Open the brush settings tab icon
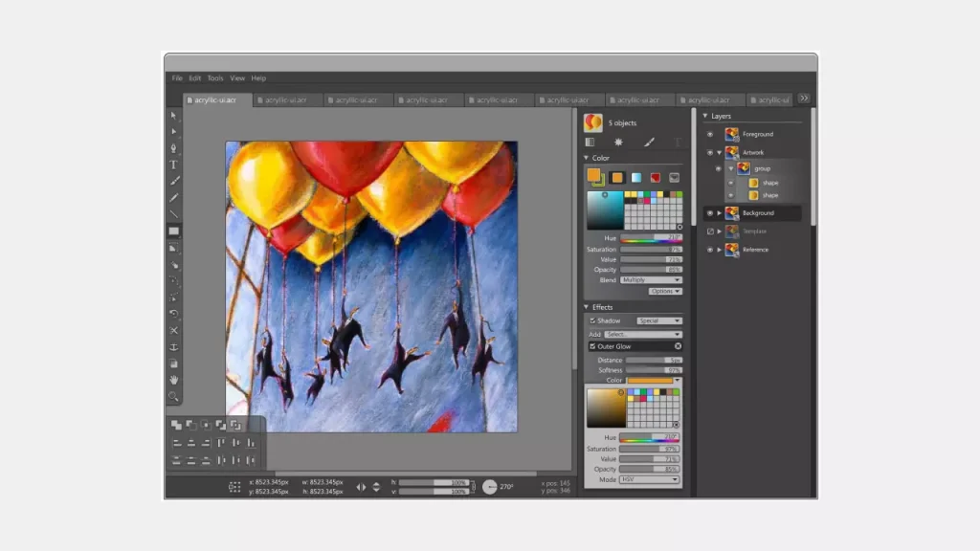 pyautogui.click(x=650, y=143)
